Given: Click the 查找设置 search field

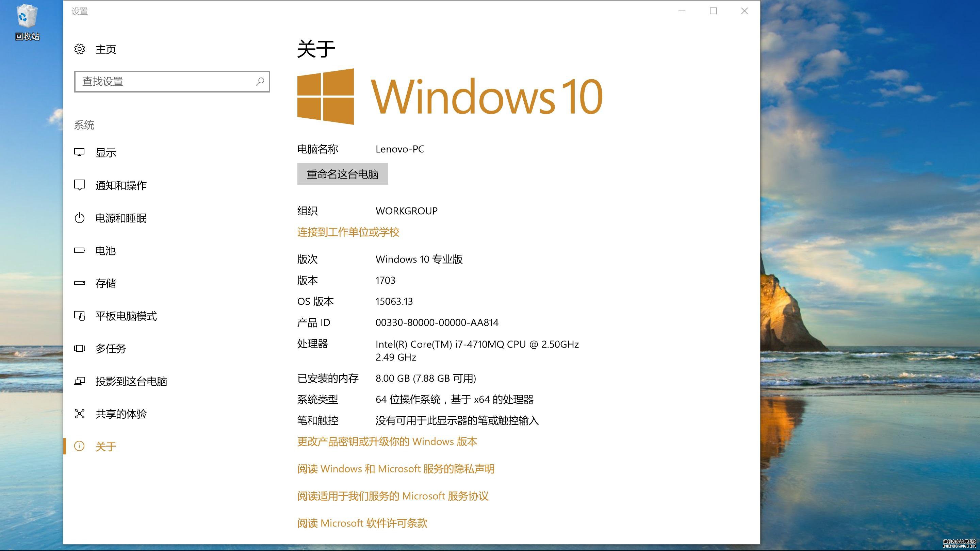Looking at the screenshot, I should [x=172, y=81].
